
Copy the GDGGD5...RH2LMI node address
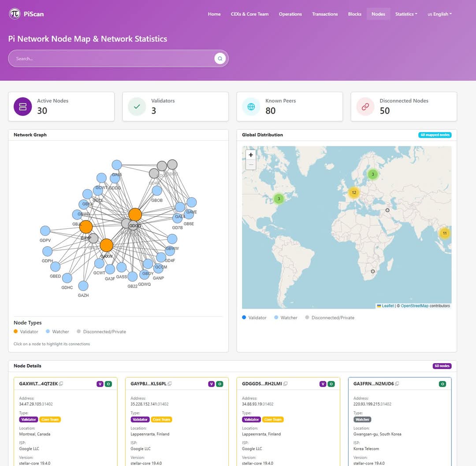[285, 384]
